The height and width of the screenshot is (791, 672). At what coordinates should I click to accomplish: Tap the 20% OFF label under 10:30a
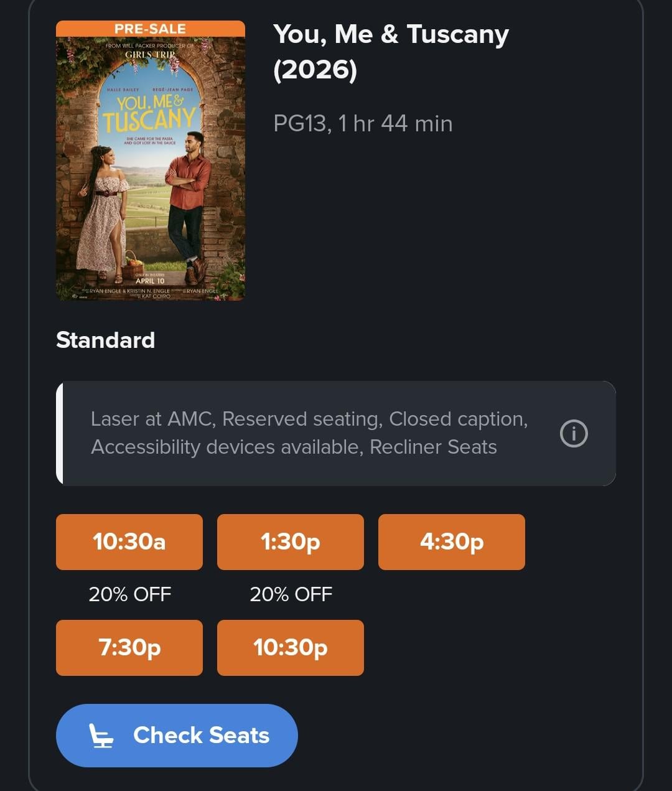tap(129, 594)
